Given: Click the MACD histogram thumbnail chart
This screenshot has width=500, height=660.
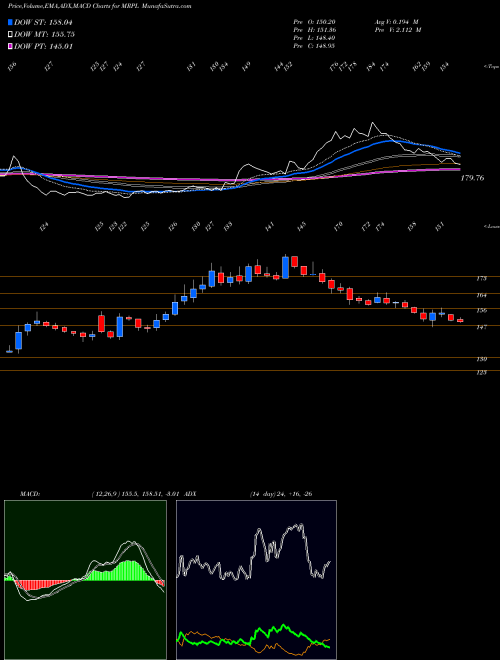Looking at the screenshot, I should pyautogui.click(x=85, y=580).
